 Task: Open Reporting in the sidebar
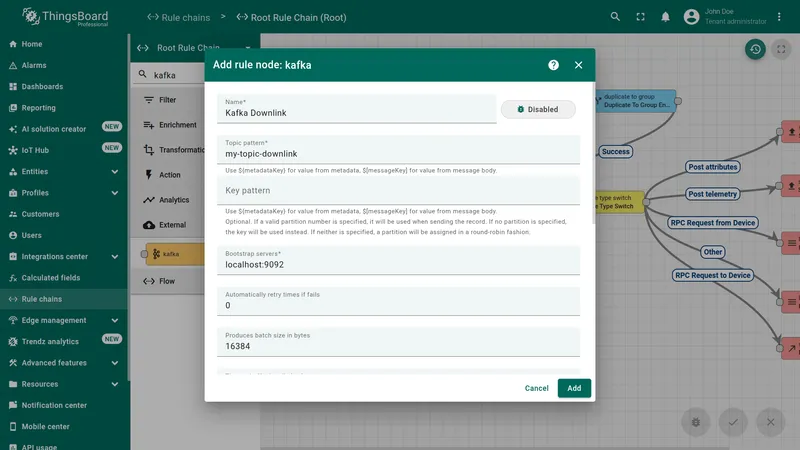[64, 108]
